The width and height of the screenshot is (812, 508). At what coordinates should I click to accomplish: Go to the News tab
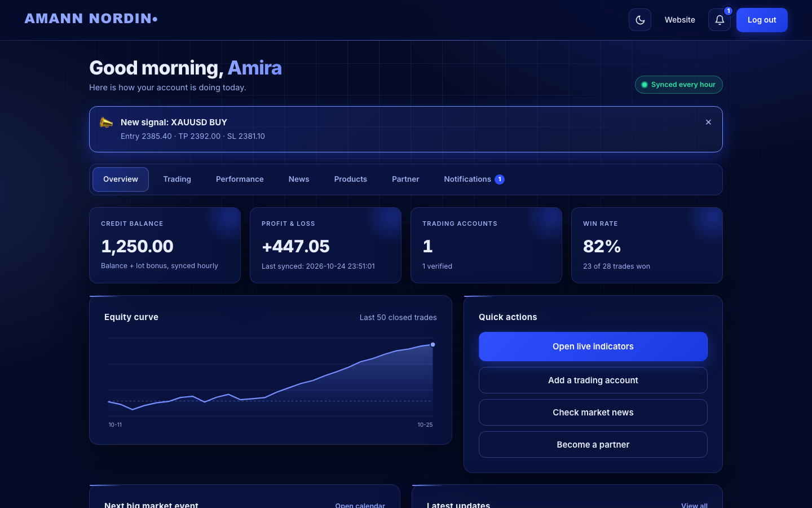click(299, 179)
